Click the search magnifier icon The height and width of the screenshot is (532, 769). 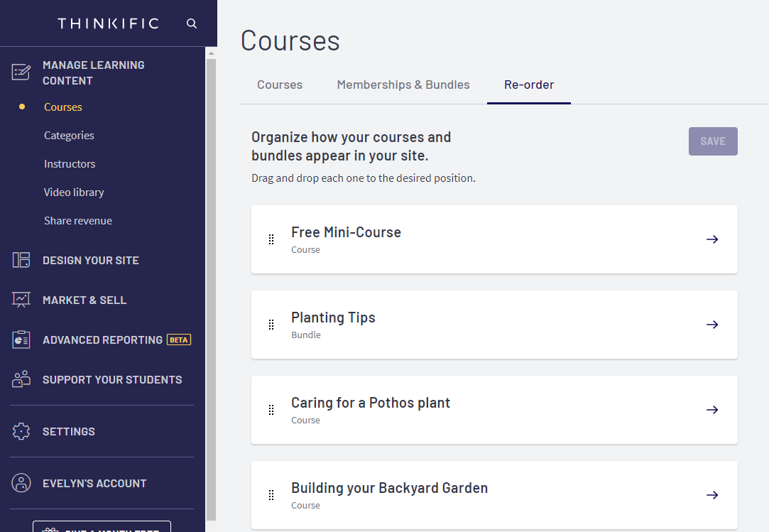(191, 23)
